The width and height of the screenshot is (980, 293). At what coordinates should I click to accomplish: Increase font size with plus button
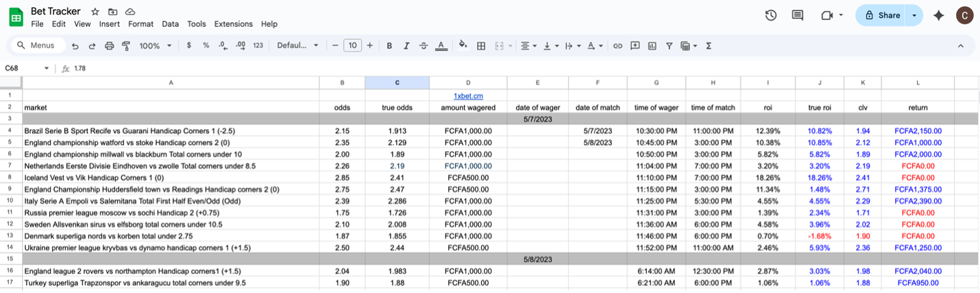point(370,46)
